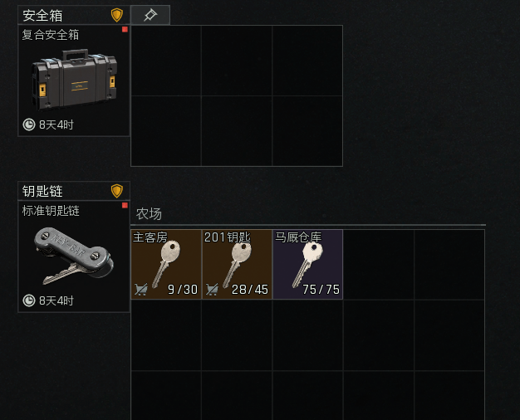Click the red marker on 标准钥匙链 card
520x420 pixels.
pos(125,205)
